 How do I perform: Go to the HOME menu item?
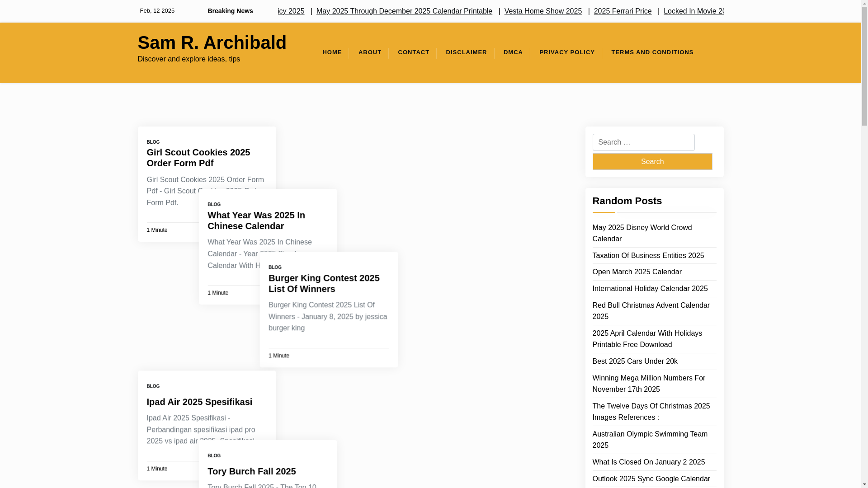tap(332, 52)
